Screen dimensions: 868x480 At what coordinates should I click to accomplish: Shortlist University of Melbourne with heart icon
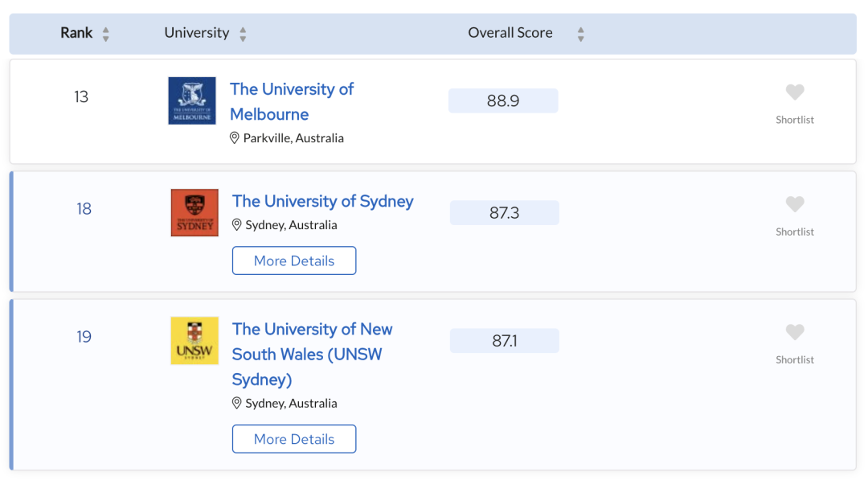(x=795, y=92)
